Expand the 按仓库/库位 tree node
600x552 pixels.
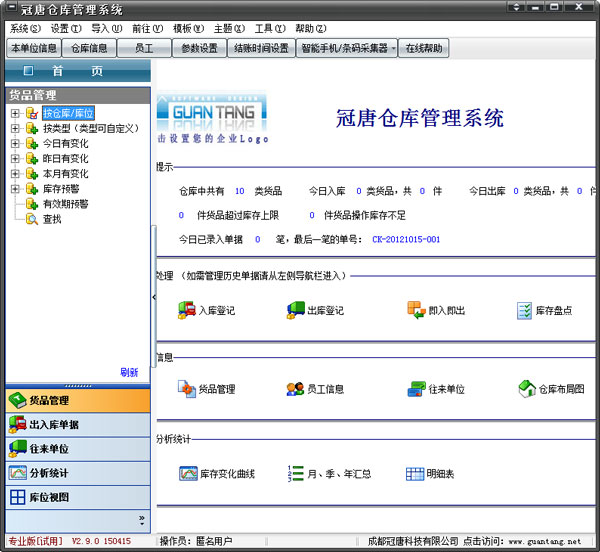point(15,113)
